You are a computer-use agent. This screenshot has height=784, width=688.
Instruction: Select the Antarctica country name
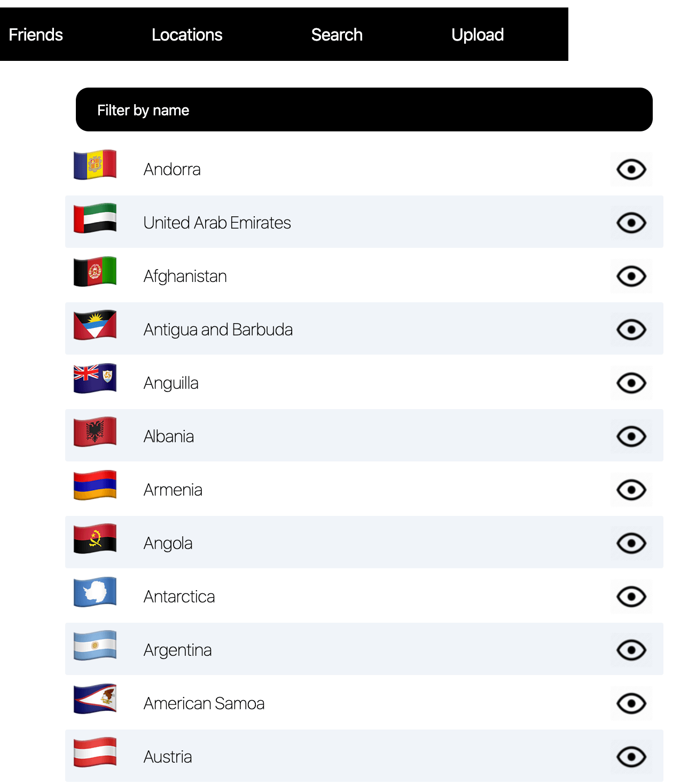[x=179, y=597]
